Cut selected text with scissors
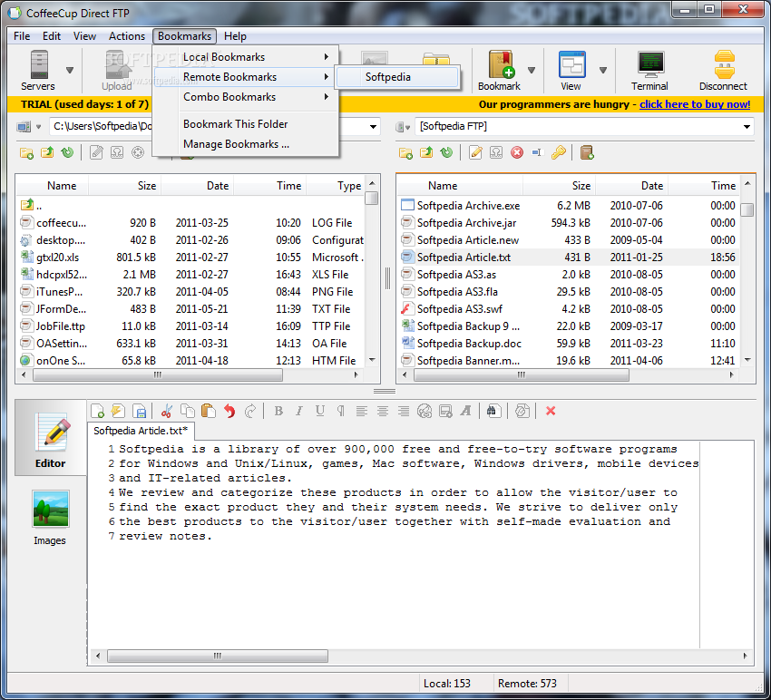Screen dimensions: 771x700 click(167, 411)
